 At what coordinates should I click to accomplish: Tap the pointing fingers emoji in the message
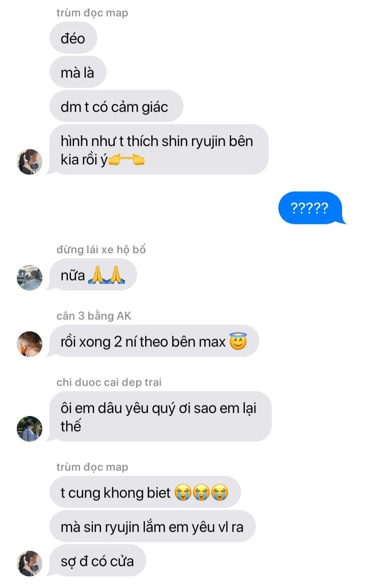(x=126, y=160)
